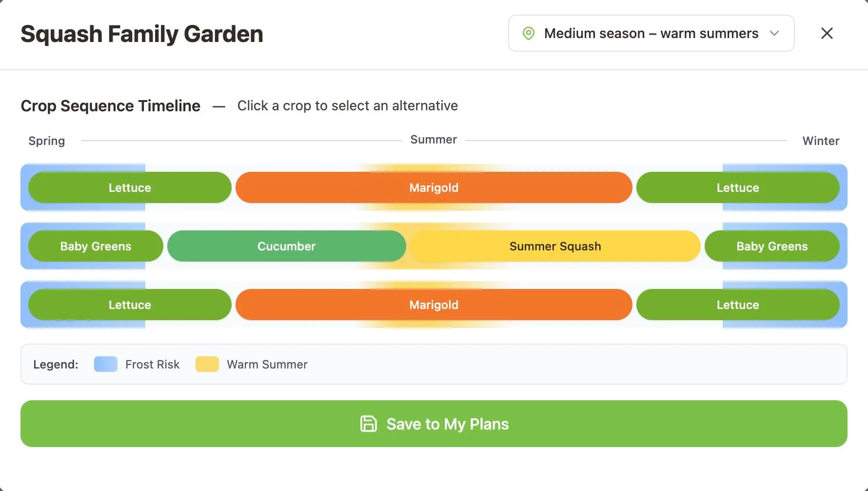868x491 pixels.
Task: Click the Marigold crop in bottom row
Action: coord(434,305)
